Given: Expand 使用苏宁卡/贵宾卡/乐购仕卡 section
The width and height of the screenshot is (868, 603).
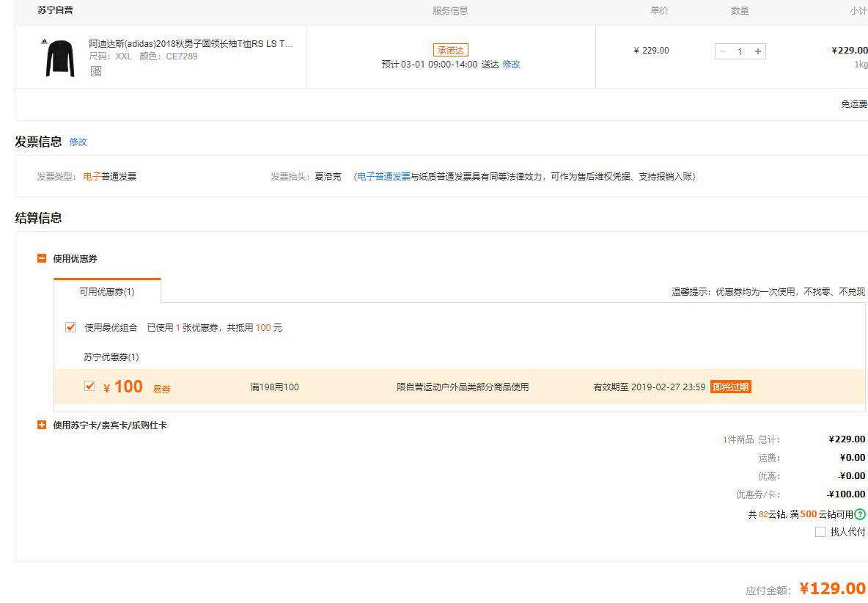Looking at the screenshot, I should pos(42,425).
